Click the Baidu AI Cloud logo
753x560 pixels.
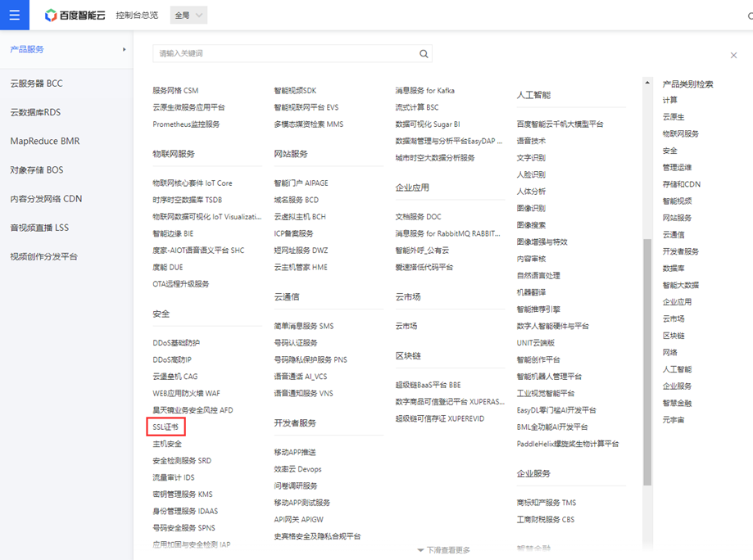75,16
